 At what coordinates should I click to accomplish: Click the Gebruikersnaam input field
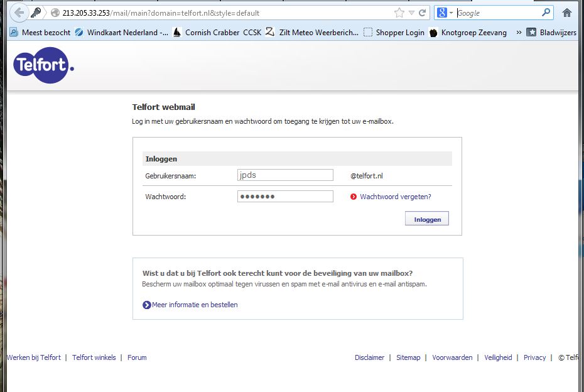[x=285, y=175]
